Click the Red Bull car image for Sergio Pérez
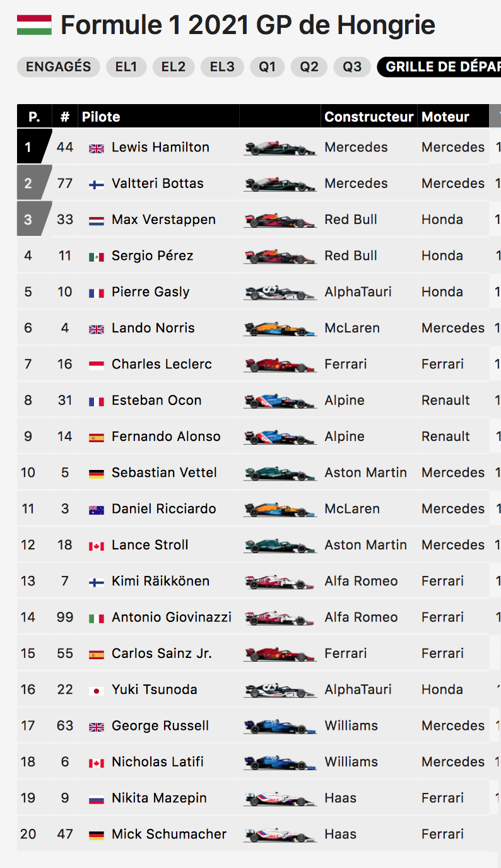The image size is (501, 868). click(x=280, y=256)
